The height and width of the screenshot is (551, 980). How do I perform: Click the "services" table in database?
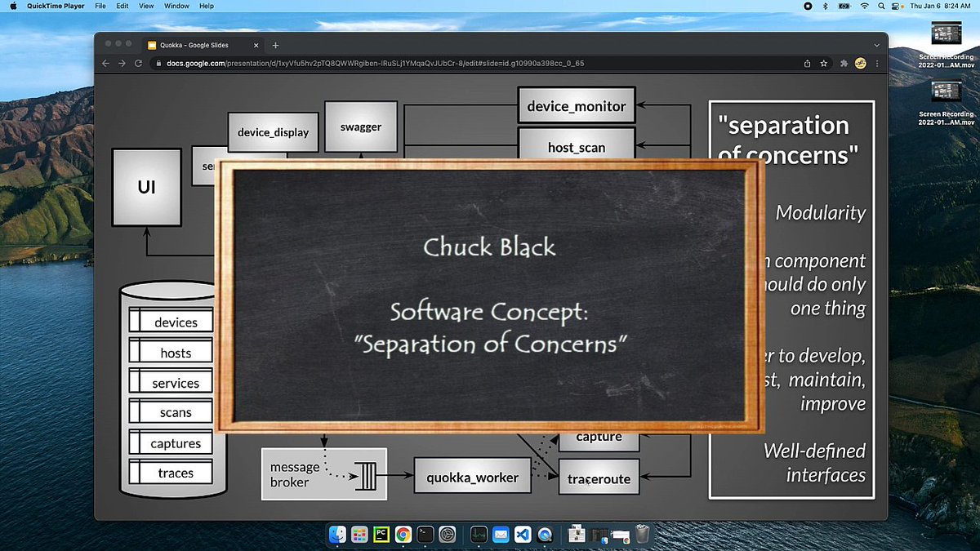pos(171,383)
